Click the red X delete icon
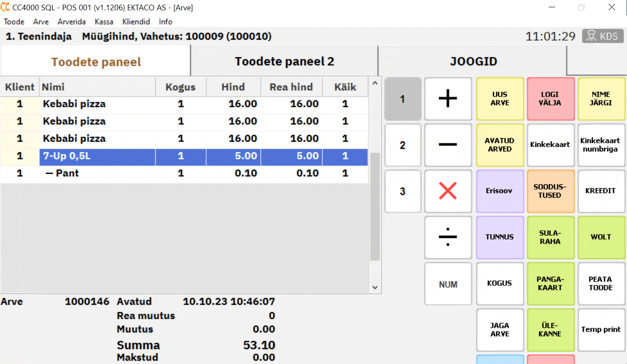The image size is (627, 364). 448,191
